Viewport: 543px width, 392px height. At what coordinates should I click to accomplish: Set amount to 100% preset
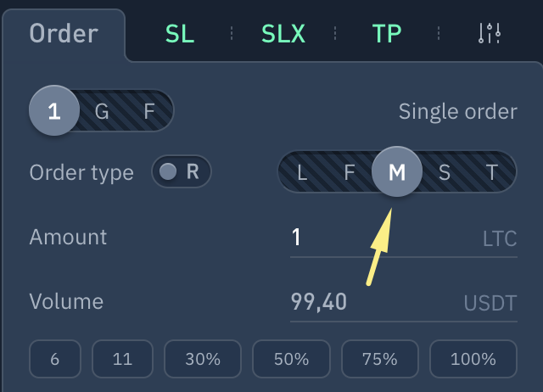click(x=473, y=359)
